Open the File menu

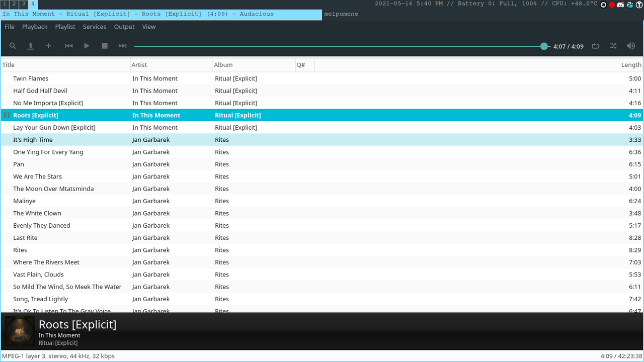[10, 27]
